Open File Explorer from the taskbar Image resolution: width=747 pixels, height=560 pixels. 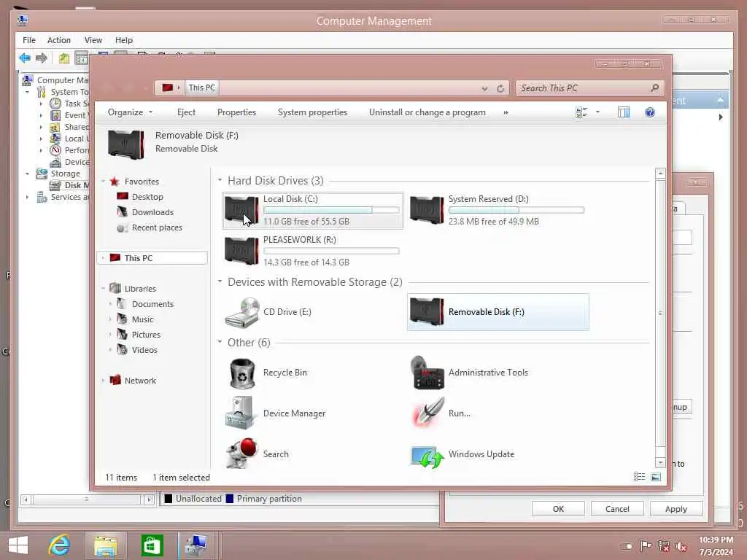coord(105,545)
